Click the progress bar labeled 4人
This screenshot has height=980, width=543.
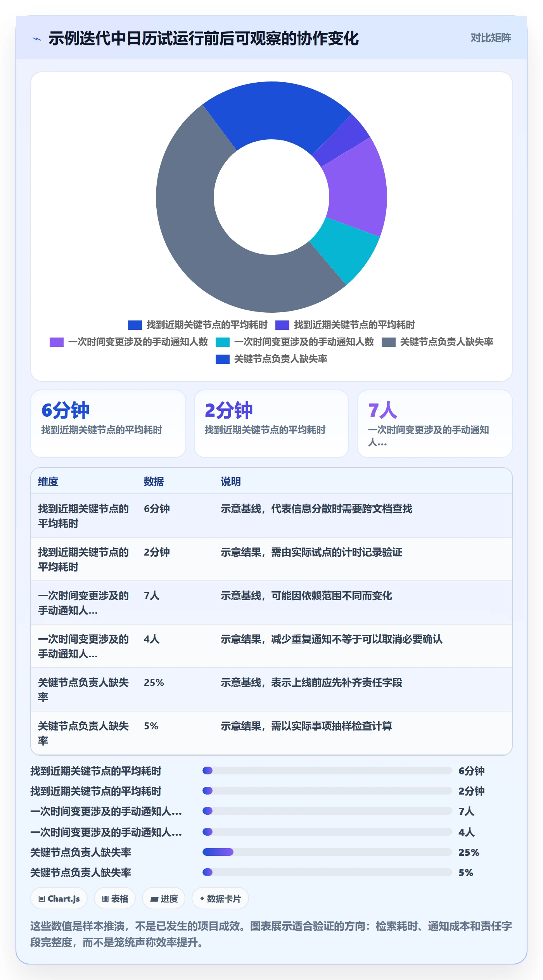coord(327,832)
